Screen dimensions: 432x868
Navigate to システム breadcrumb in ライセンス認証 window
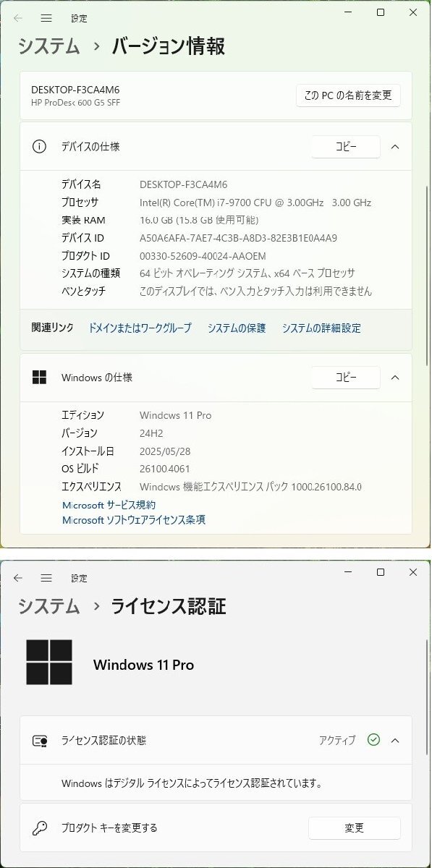coord(49,606)
